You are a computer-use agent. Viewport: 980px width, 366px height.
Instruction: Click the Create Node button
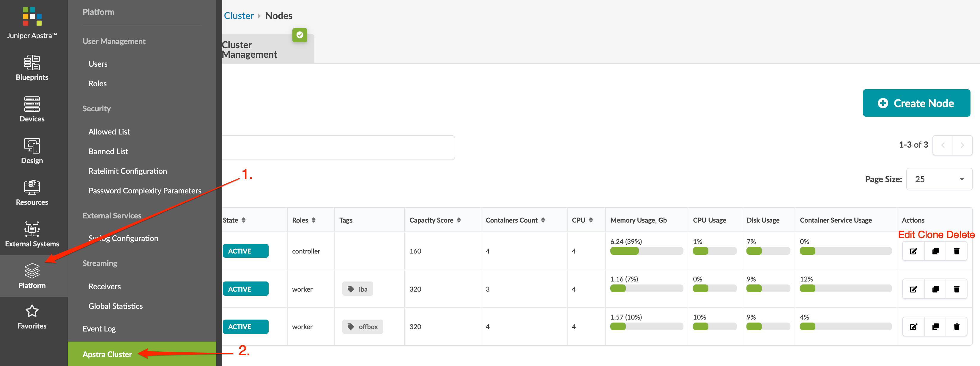916,103
